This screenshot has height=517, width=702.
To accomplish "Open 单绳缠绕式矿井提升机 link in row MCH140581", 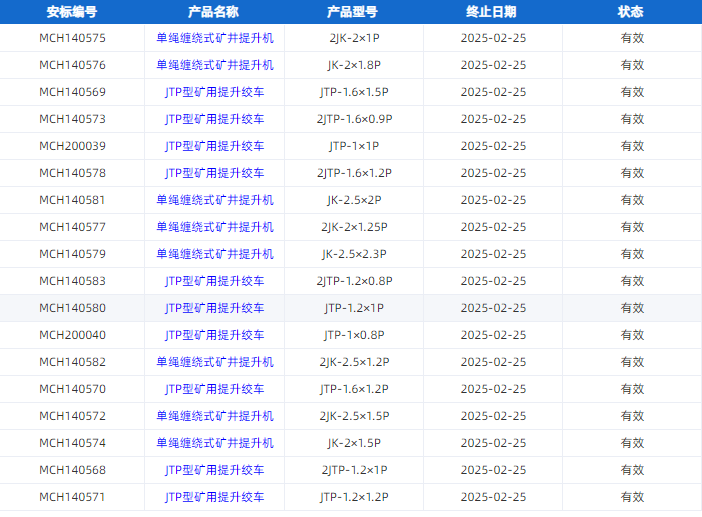I will pos(214,200).
